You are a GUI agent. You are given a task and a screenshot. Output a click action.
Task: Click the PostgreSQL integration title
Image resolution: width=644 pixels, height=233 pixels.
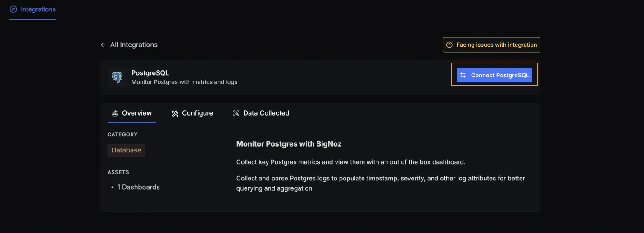150,73
